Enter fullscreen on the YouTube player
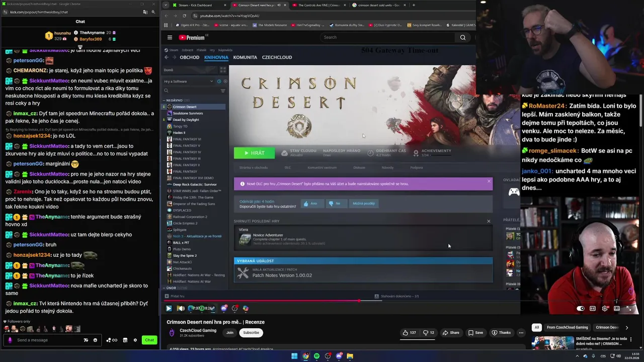The image size is (644, 362). click(629, 308)
